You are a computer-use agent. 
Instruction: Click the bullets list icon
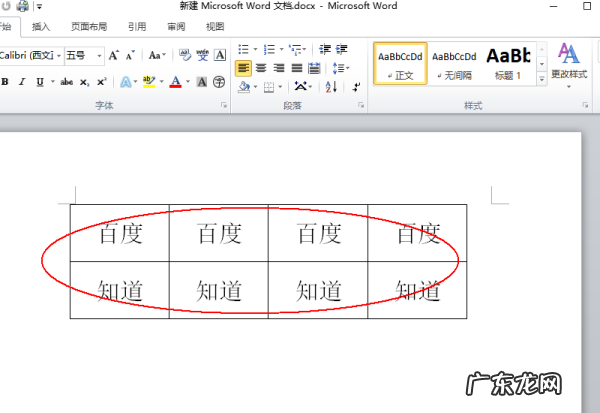click(x=243, y=49)
